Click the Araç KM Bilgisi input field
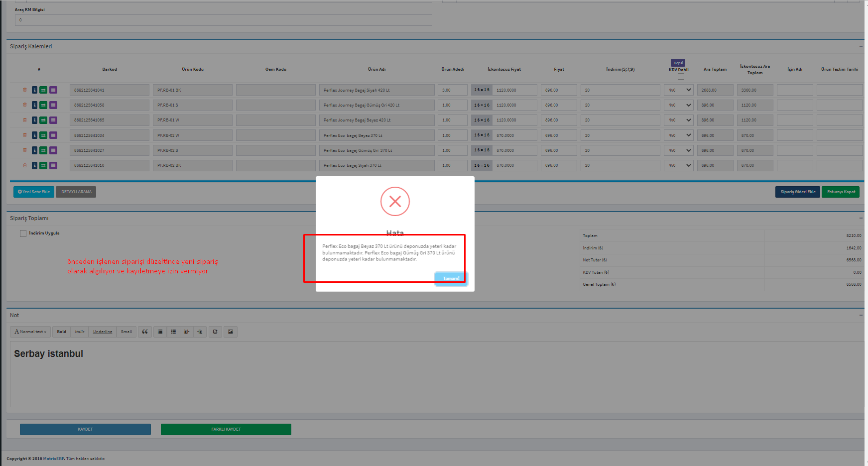868x466 pixels. 223,20
